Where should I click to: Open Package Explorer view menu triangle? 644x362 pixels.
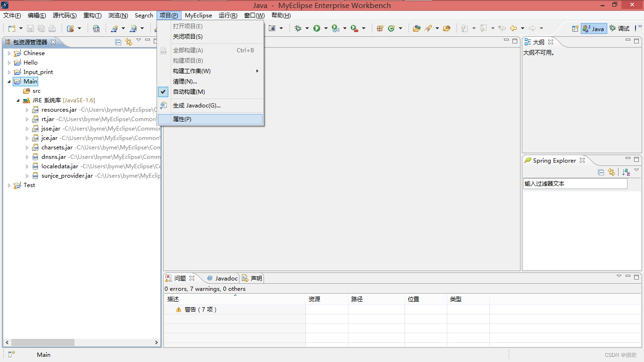click(x=139, y=41)
